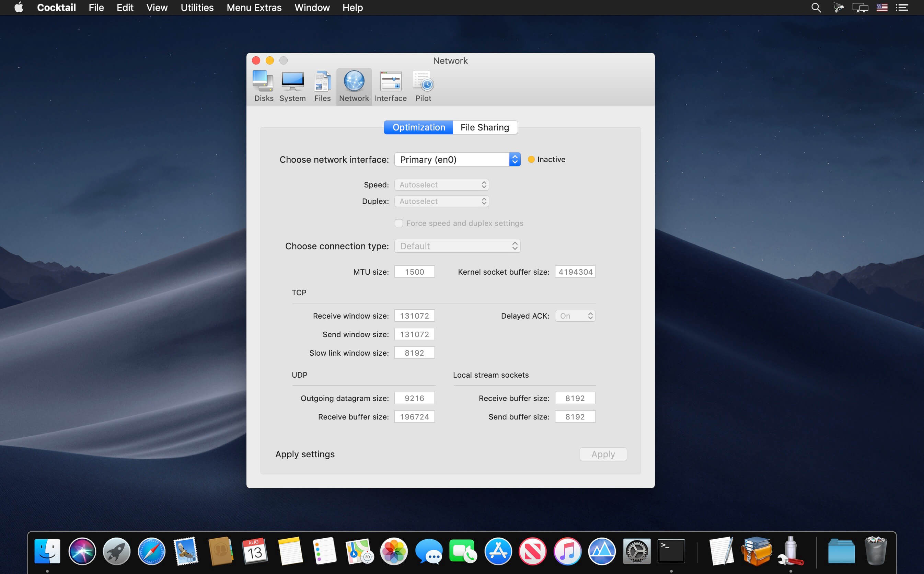Open the Delayed ACK dropdown

(x=575, y=316)
